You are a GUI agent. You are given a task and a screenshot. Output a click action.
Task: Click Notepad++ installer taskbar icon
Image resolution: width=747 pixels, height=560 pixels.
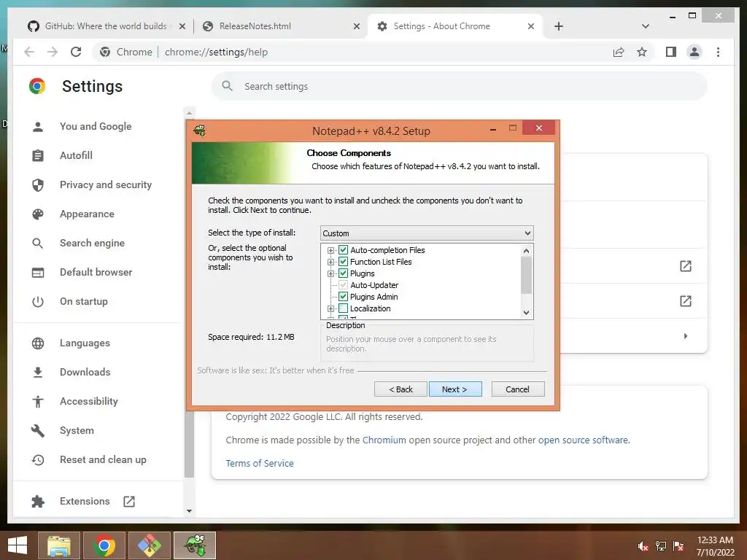point(195,545)
